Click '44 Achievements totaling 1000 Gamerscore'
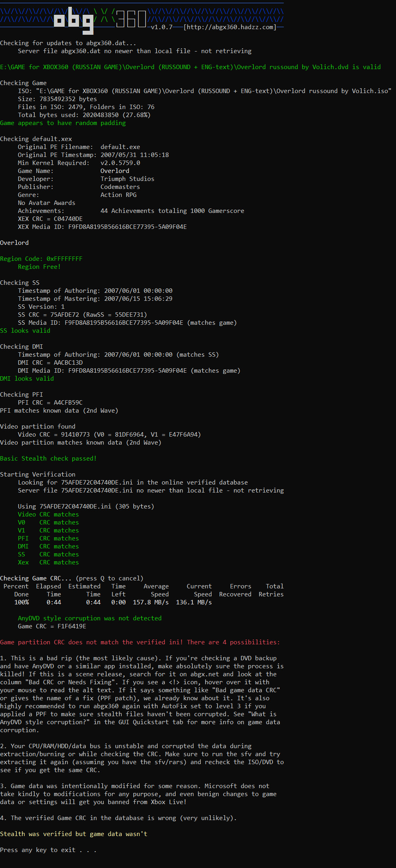Image resolution: width=396 pixels, height=868 pixels. (172, 211)
